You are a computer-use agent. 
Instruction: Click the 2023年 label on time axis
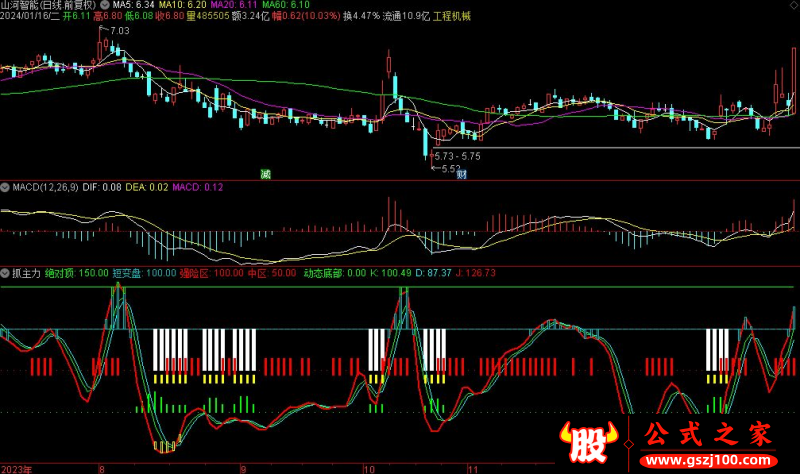[x=16, y=469]
